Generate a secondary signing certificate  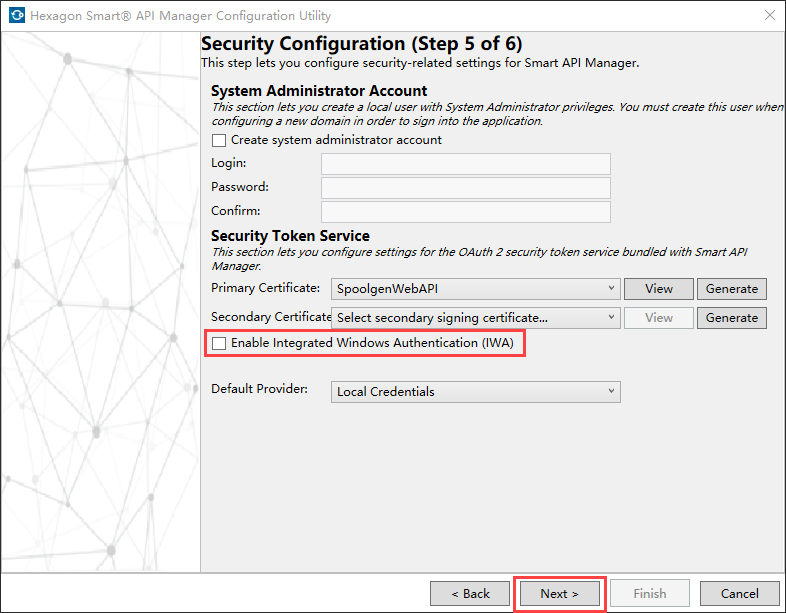coord(731,318)
